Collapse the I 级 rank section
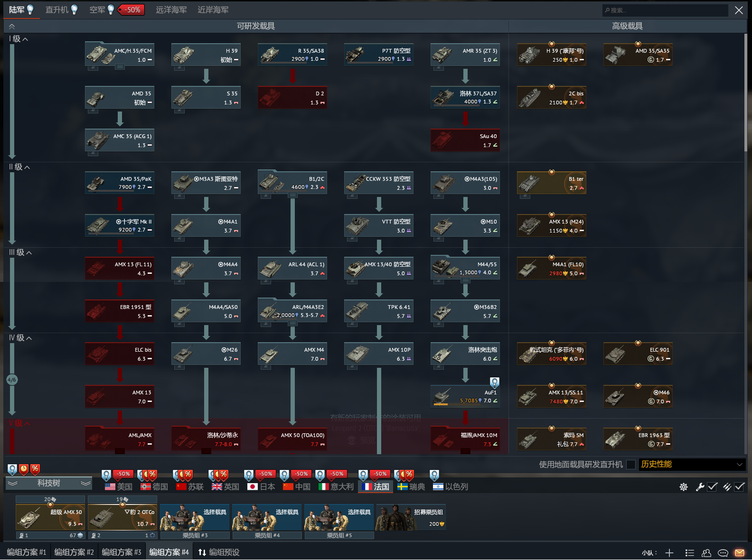 point(19,39)
